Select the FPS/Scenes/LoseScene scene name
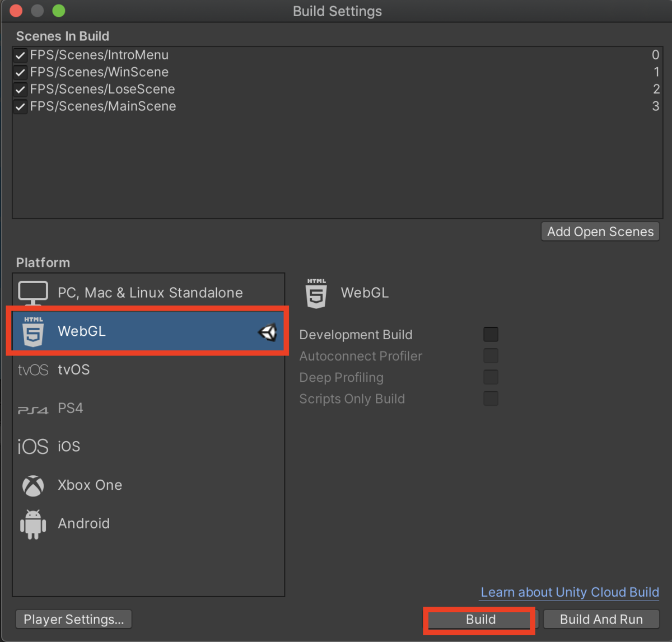Viewport: 672px width, 642px height. tap(102, 89)
